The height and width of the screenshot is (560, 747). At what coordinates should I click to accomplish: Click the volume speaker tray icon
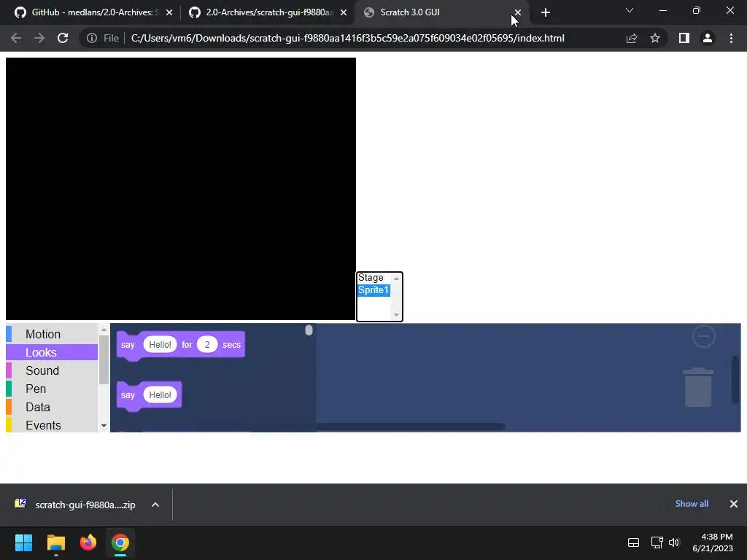click(673, 542)
